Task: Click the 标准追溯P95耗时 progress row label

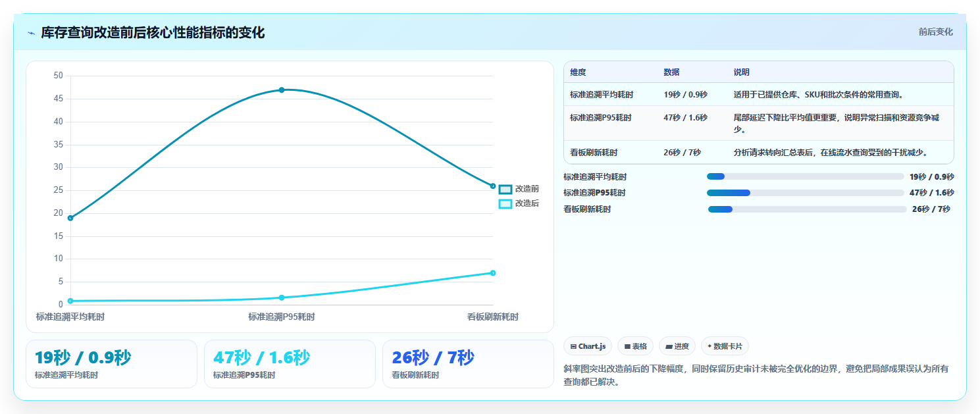Action: [x=594, y=193]
